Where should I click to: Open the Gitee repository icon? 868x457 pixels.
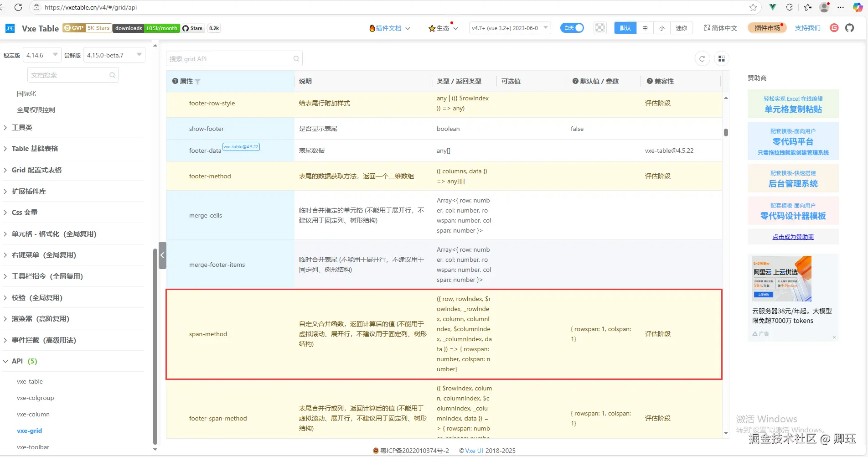click(834, 28)
